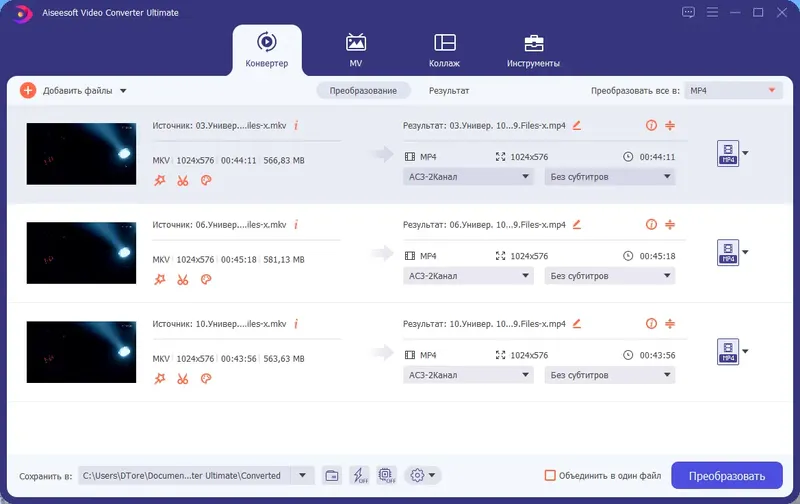The image size is (800, 504).
Task: Open output info for 10.Универ result
Action: (x=651, y=323)
